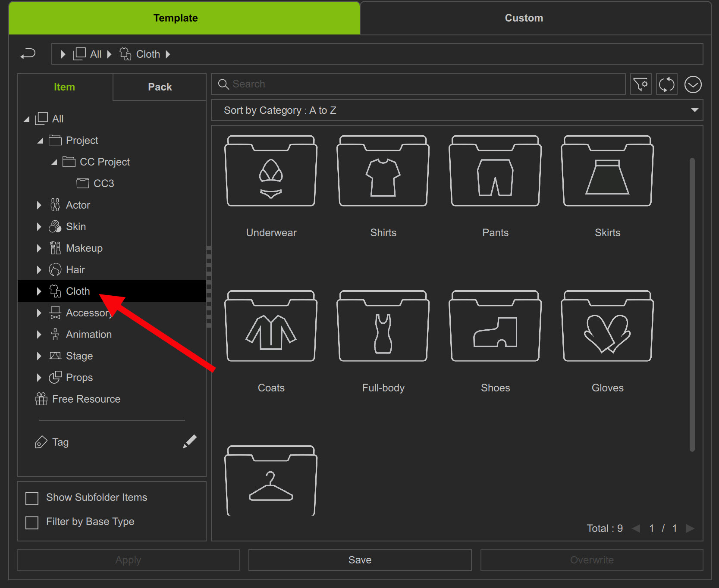Select the Props tree item
719x588 pixels.
(71, 378)
